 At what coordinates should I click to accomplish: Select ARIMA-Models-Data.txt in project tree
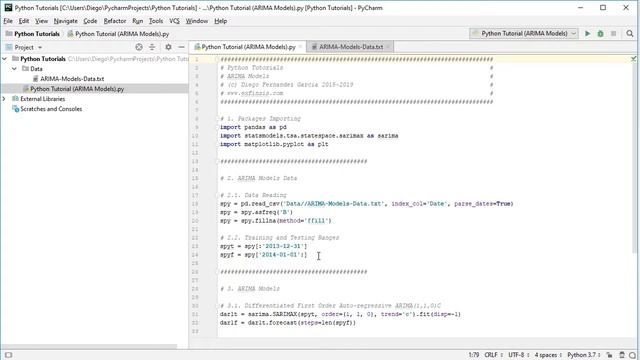coord(72,79)
